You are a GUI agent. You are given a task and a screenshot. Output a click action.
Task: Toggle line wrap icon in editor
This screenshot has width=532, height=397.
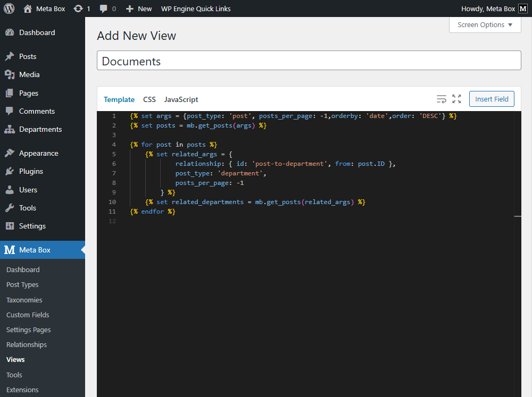pos(441,99)
